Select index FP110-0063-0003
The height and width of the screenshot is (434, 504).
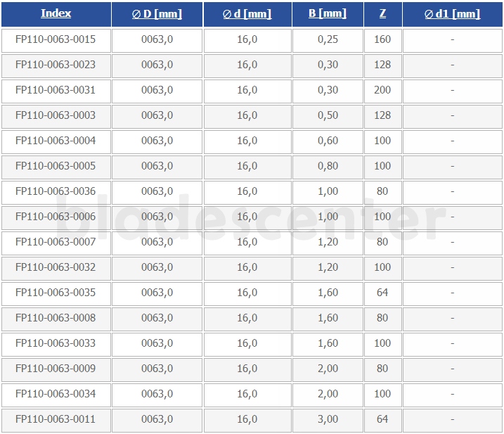click(56, 115)
